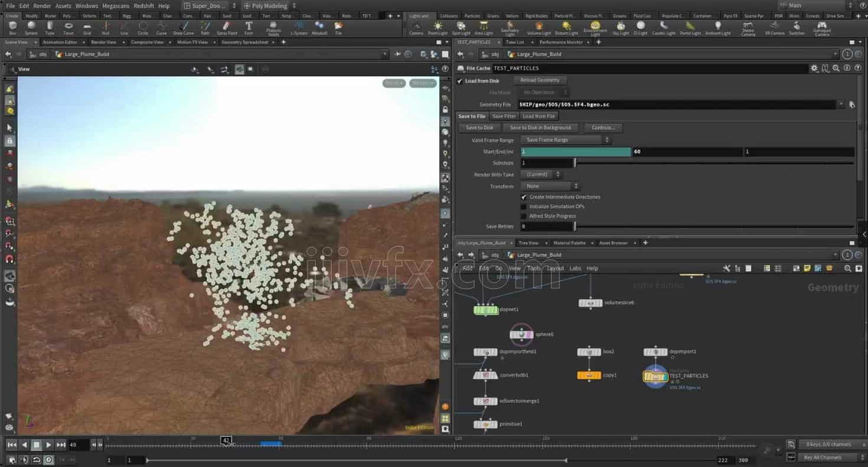868x467 pixels.
Task: Open the Render menu
Action: tap(42, 6)
